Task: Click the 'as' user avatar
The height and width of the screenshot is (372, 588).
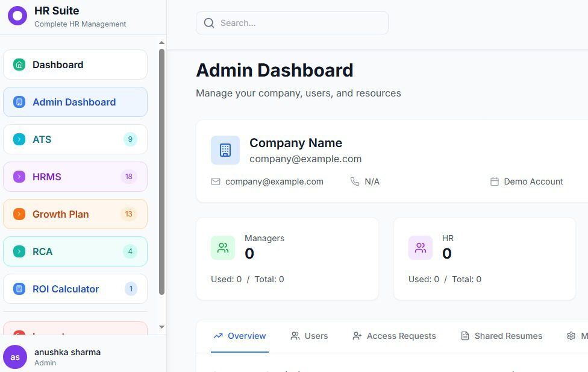Action: point(15,357)
